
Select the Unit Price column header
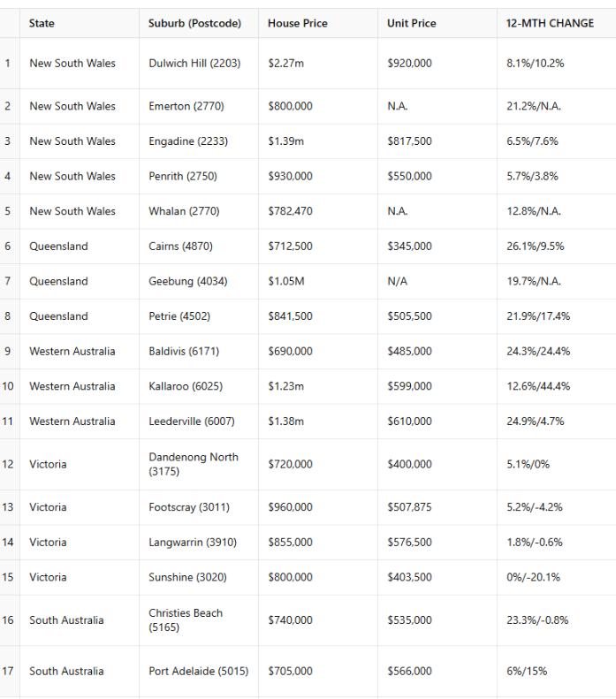[412, 23]
